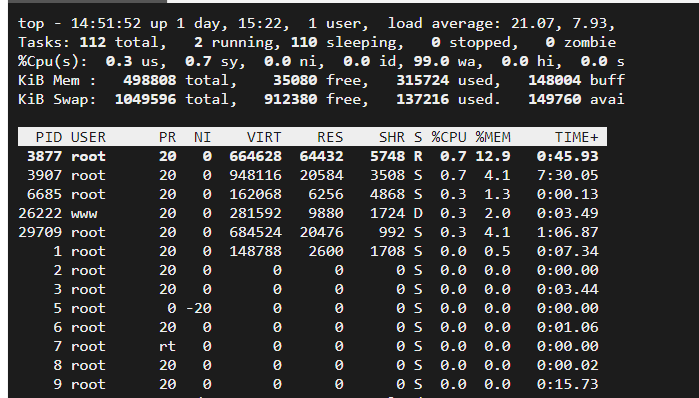Click the D state of PID 26222

418,213
